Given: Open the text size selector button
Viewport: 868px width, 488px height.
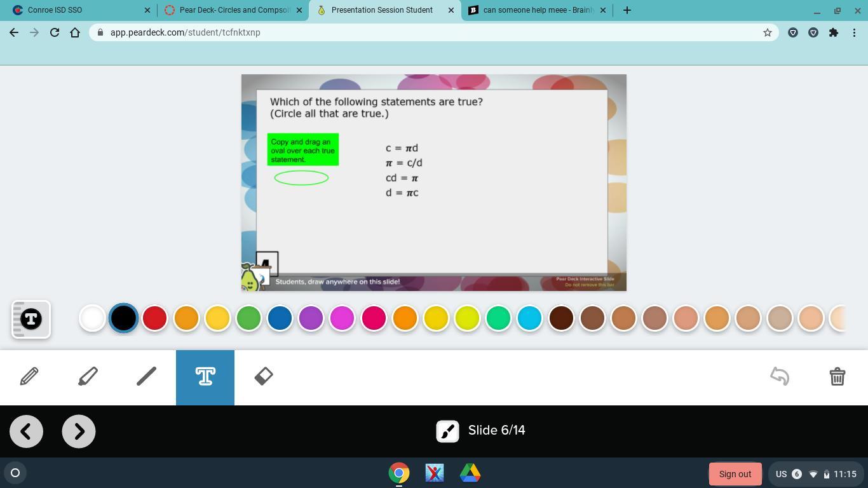Looking at the screenshot, I should (x=31, y=319).
